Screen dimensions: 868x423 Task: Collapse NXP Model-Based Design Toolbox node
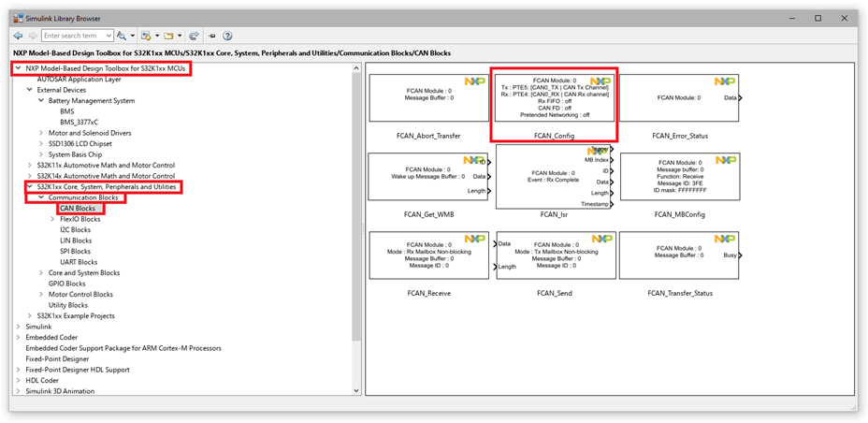pyautogui.click(x=19, y=68)
